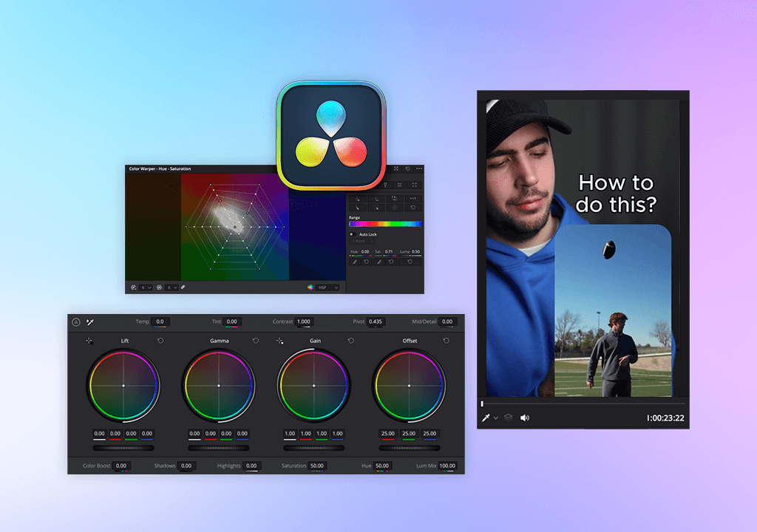Click the Hue eyedropper in Color Warper
The image size is (757, 532).
[354, 262]
